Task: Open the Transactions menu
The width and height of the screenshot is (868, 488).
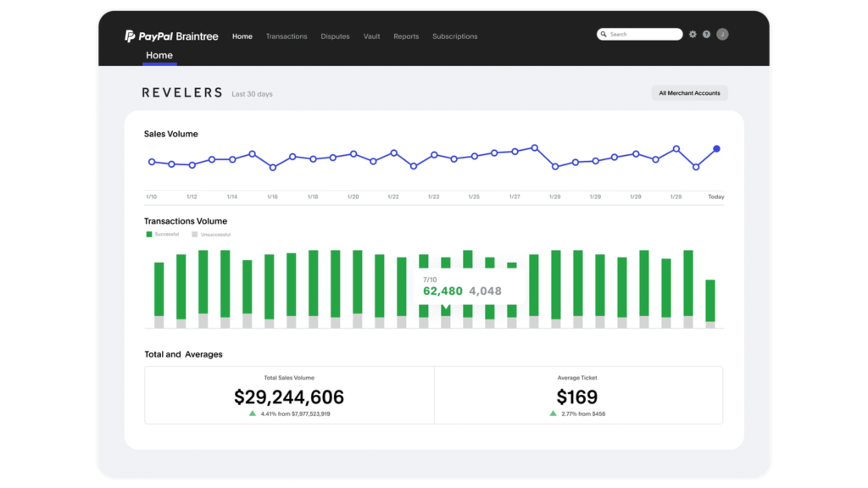Action: click(287, 36)
